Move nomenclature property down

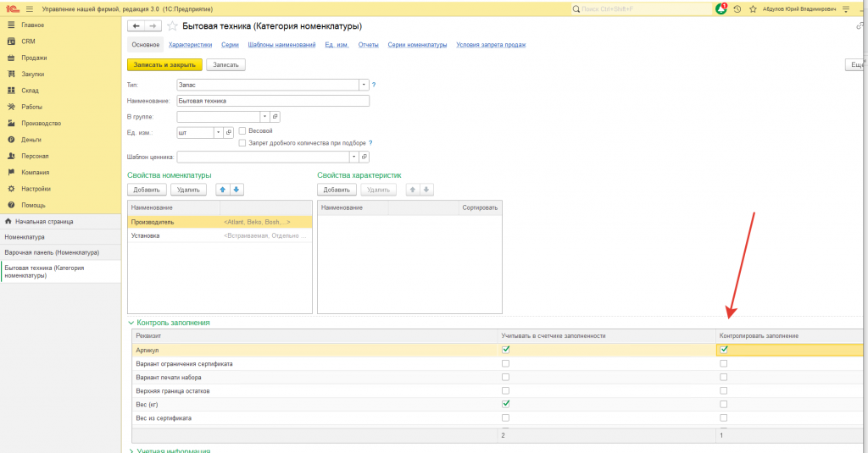[236, 190]
